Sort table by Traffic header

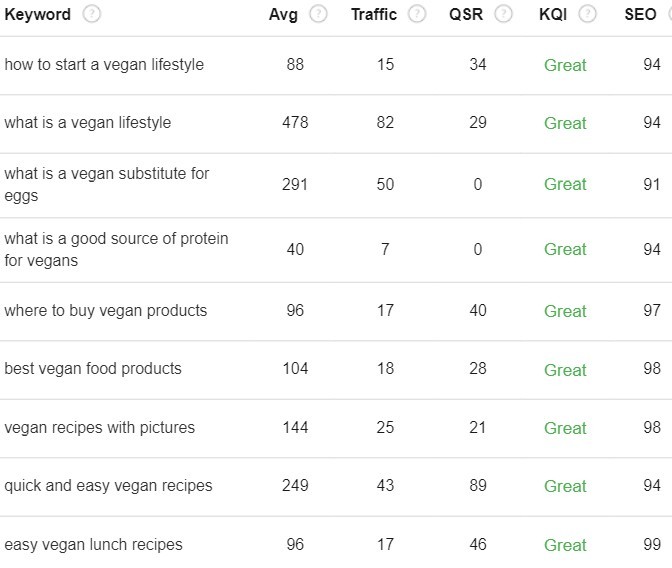pyautogui.click(x=374, y=15)
